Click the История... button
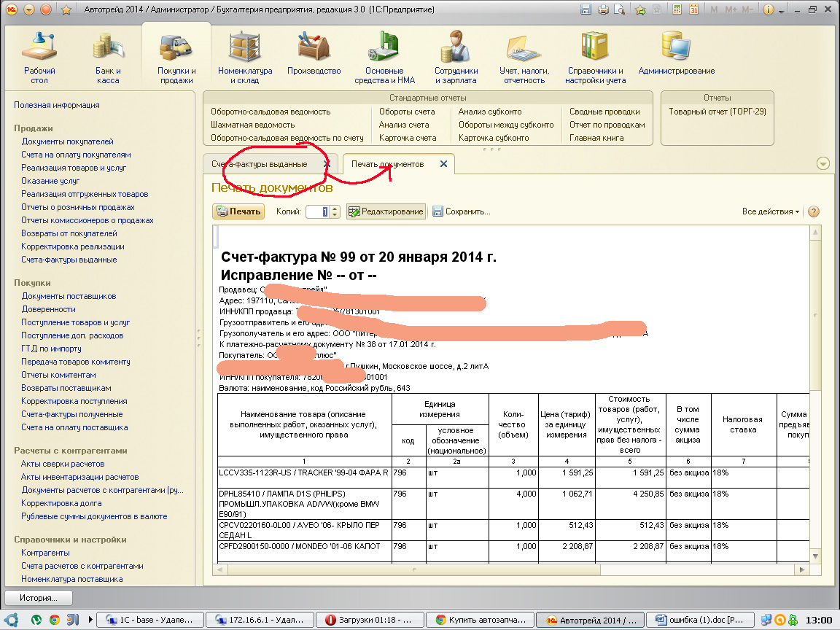840x630 pixels. tap(39, 598)
